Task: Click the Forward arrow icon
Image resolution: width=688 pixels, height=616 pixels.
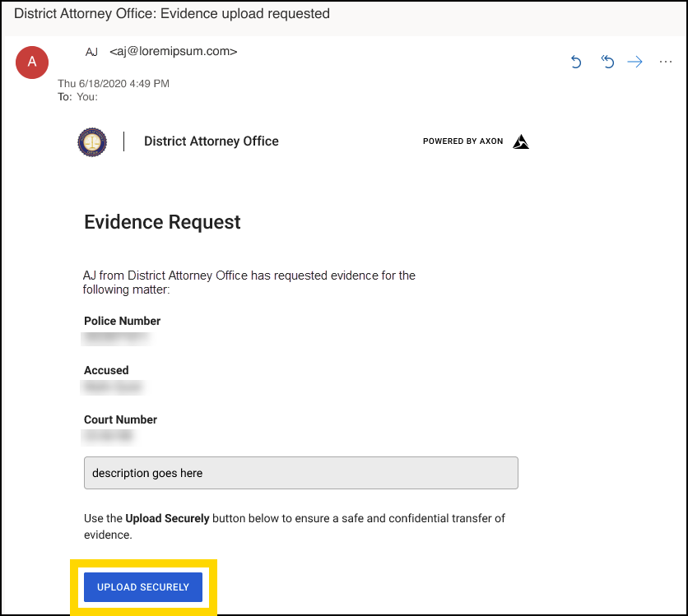Action: [x=635, y=62]
